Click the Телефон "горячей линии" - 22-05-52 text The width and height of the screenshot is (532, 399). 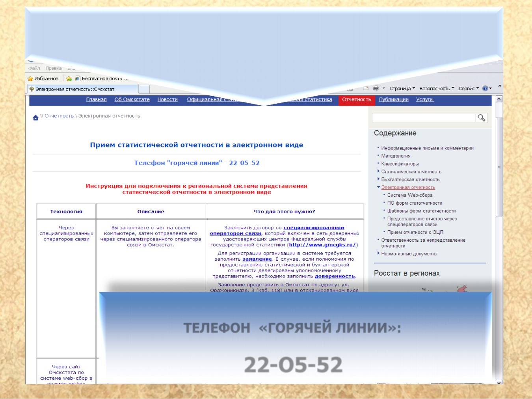tap(197, 163)
